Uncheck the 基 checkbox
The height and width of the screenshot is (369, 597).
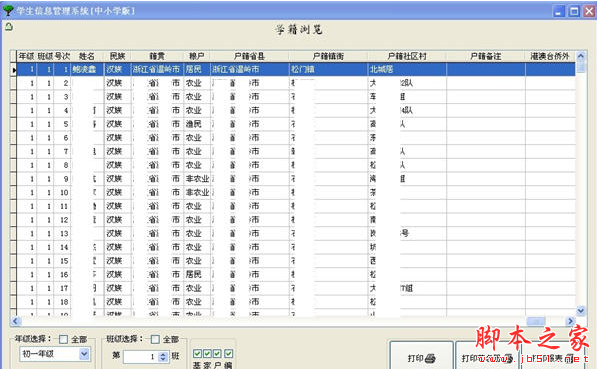[x=197, y=354]
